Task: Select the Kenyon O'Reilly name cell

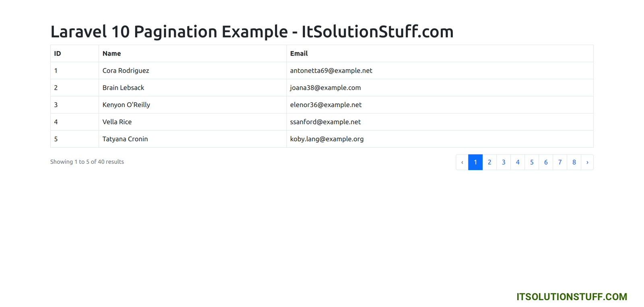Action: pos(126,105)
